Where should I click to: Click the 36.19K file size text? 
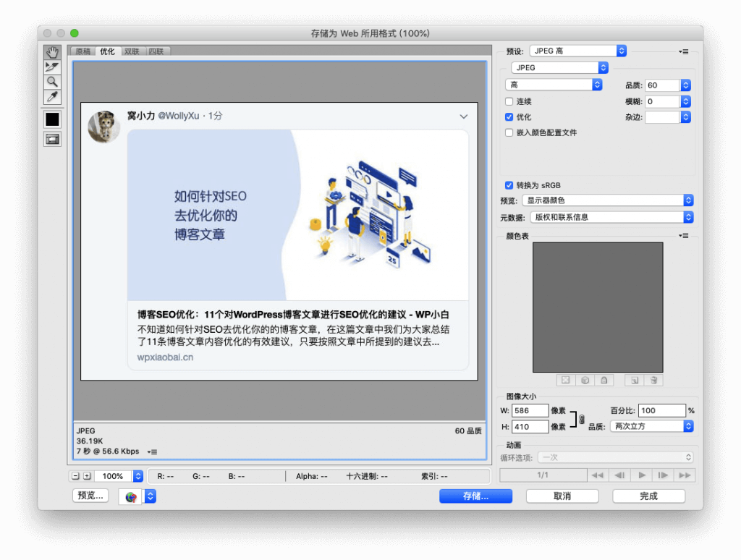pos(90,441)
